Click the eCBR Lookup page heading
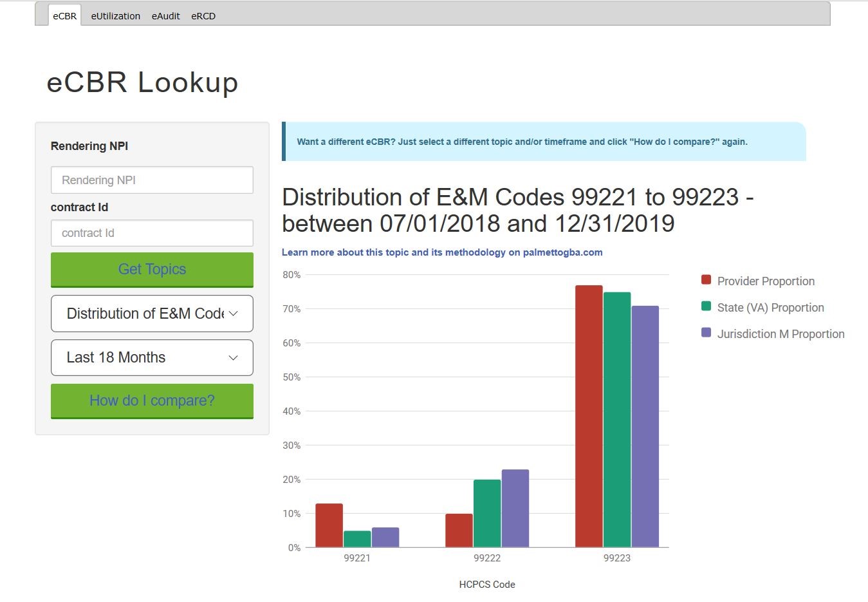868x602 pixels. (x=142, y=82)
